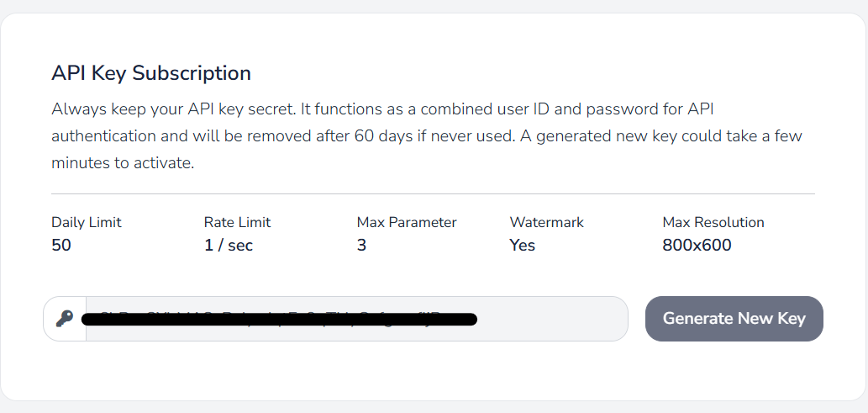Click the Max Parameter value 3
This screenshot has width=868, height=413.
point(361,245)
